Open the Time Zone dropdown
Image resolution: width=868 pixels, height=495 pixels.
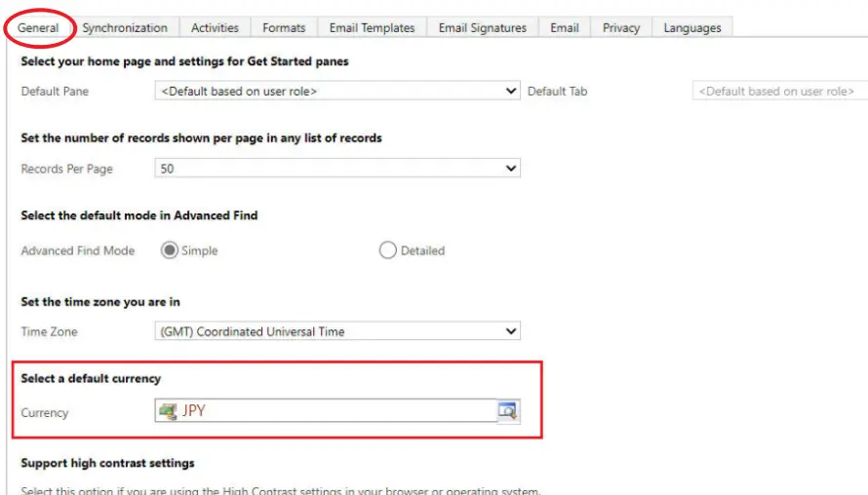[x=337, y=331]
